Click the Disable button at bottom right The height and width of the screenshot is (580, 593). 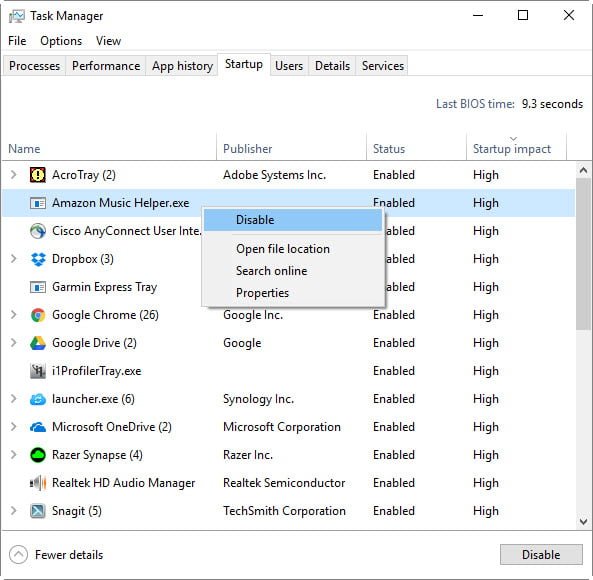pos(541,555)
